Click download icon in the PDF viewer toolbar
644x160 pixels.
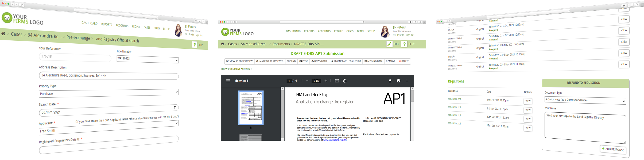click(x=390, y=81)
